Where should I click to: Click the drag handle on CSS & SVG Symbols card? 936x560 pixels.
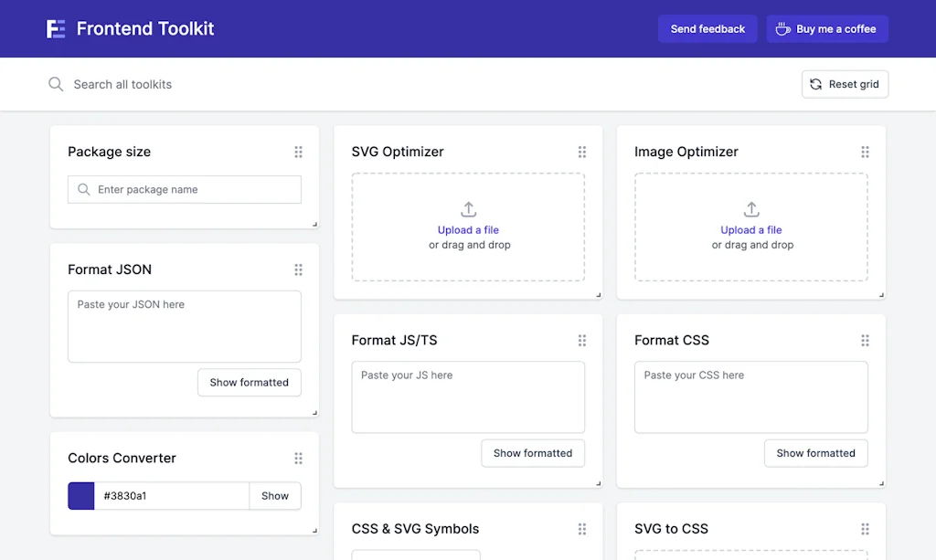(x=582, y=529)
